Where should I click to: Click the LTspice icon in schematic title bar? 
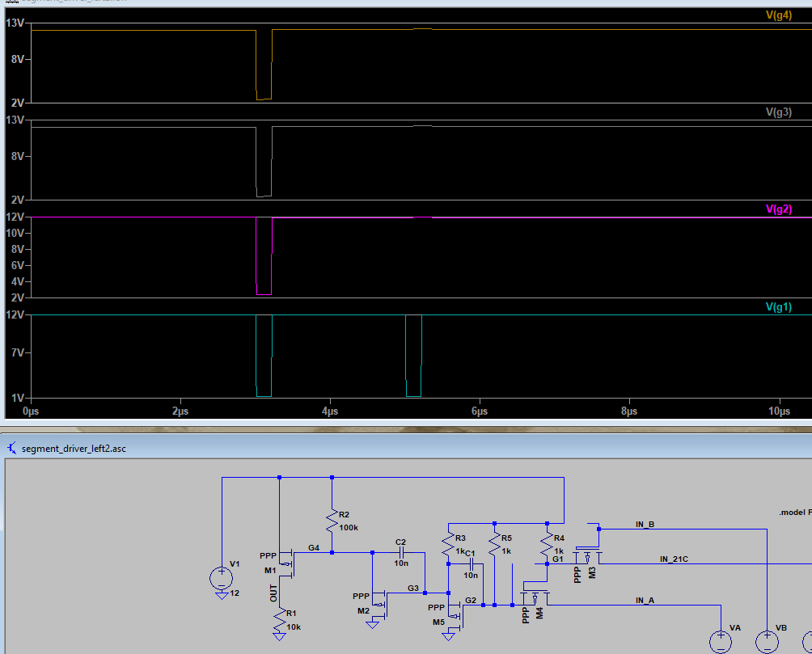[11, 448]
